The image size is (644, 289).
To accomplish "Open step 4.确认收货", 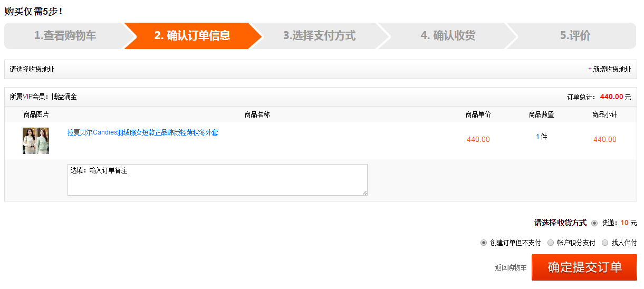I will point(448,36).
